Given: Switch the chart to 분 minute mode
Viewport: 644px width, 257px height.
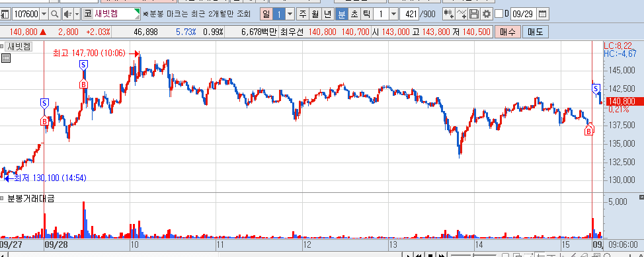Looking at the screenshot, I should tap(341, 15).
